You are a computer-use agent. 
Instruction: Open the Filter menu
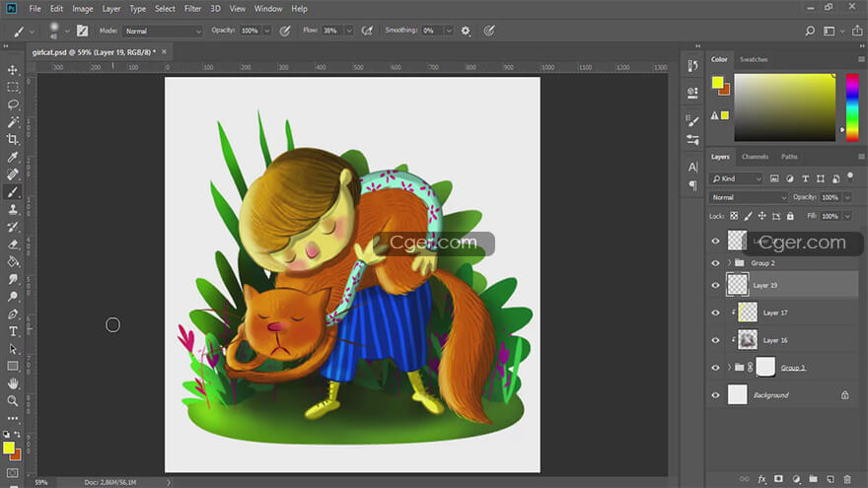[192, 9]
